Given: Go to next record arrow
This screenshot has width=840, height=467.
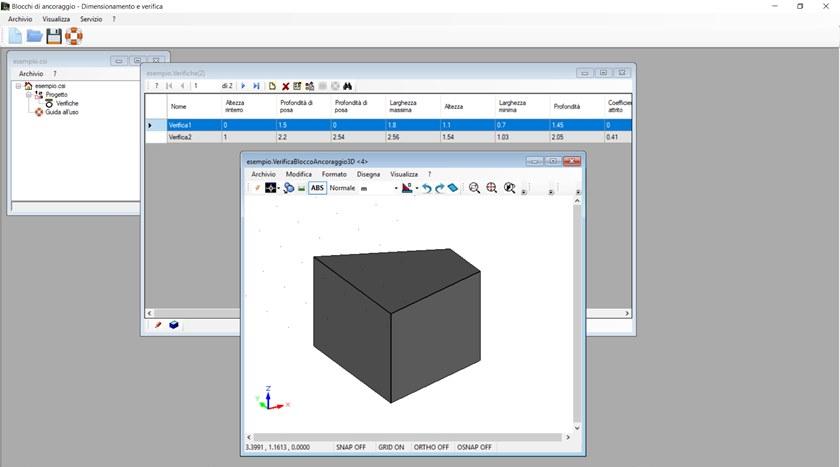Looking at the screenshot, I should 243,86.
